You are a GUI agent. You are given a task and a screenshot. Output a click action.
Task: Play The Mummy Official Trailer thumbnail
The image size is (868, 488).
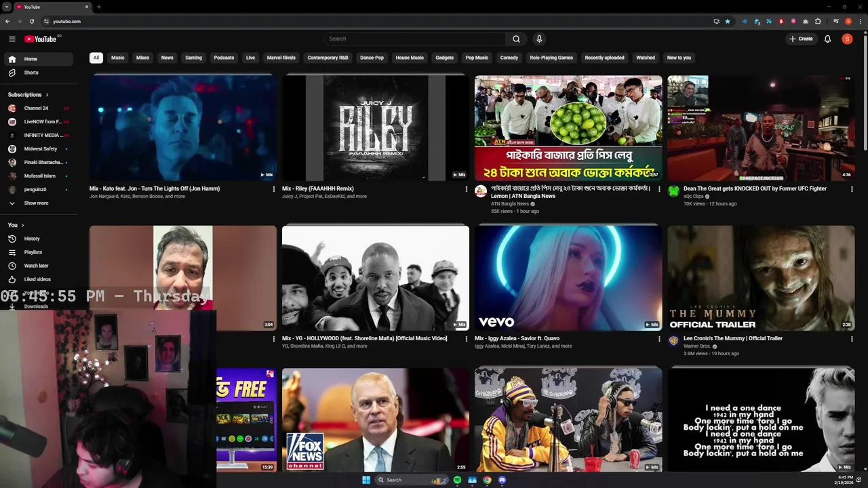pos(761,278)
